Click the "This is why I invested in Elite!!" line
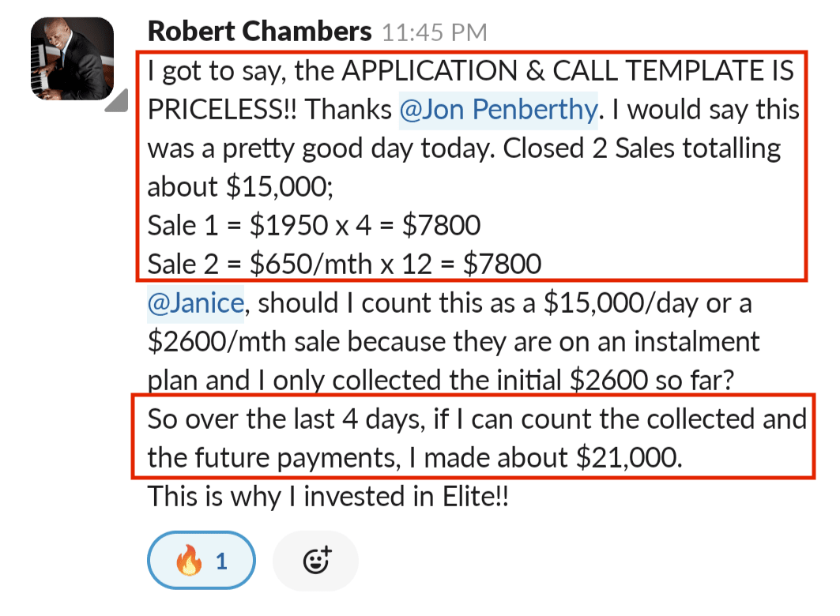The width and height of the screenshot is (840, 616). 328,497
